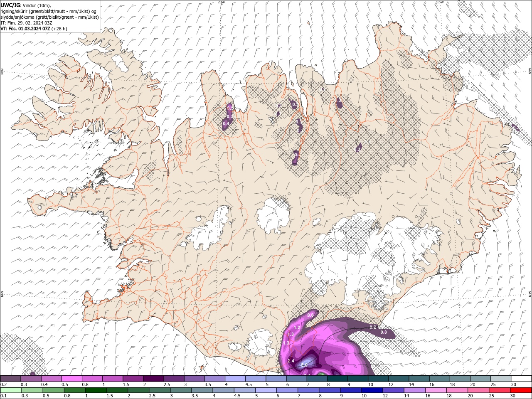
Task: Click the '20W' longitude label at the top
Action: [x=221, y=2]
